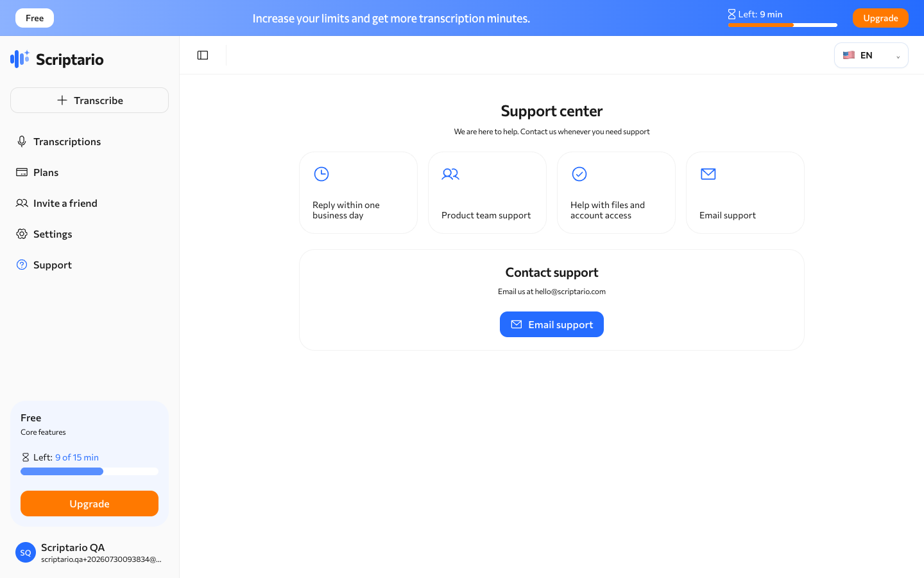The height and width of the screenshot is (578, 924).
Task: Click the Increase your limits banner text
Action: [x=391, y=18]
